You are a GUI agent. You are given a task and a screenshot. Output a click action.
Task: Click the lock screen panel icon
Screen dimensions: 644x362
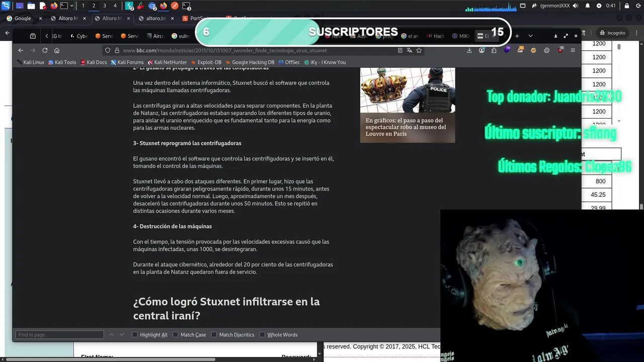626,6
